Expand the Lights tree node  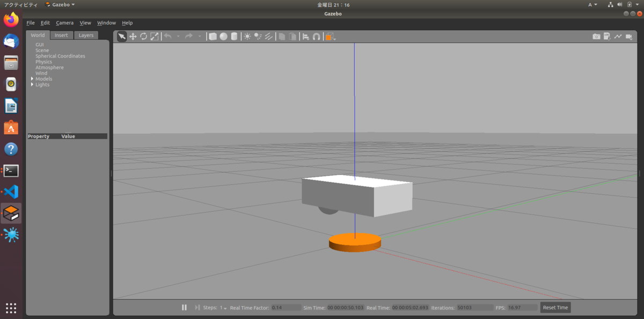[x=32, y=85]
